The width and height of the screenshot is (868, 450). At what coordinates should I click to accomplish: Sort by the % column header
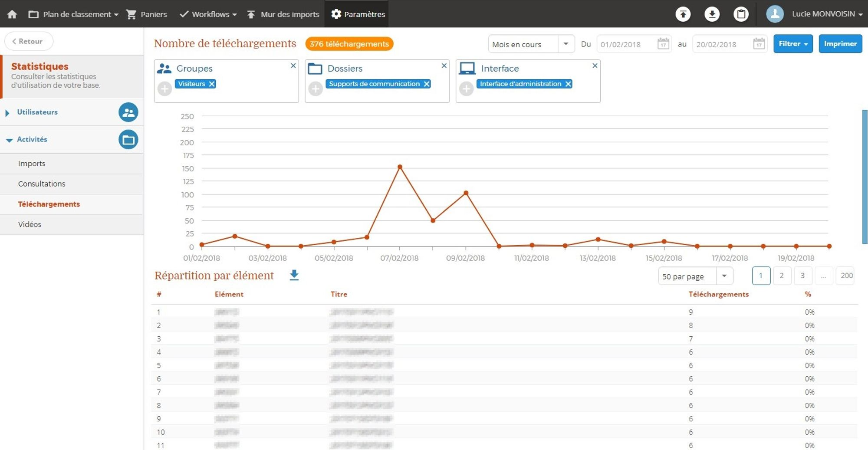pyautogui.click(x=808, y=294)
